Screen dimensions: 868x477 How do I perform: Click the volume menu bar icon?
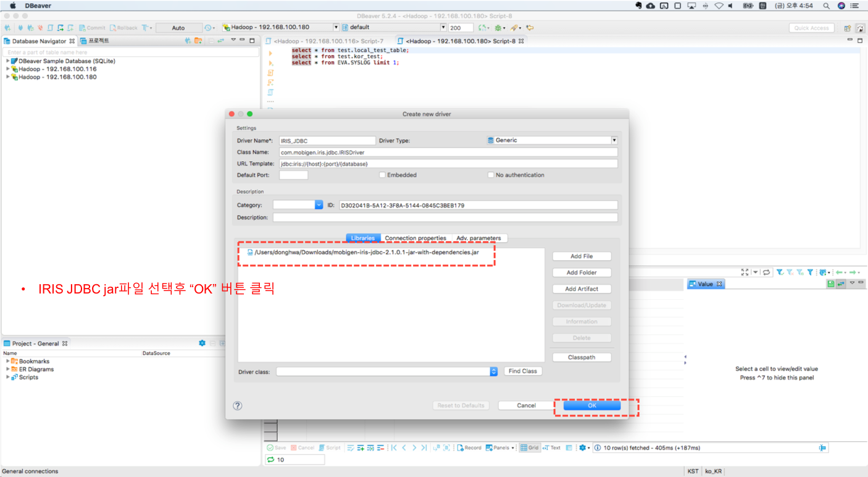click(x=730, y=6)
